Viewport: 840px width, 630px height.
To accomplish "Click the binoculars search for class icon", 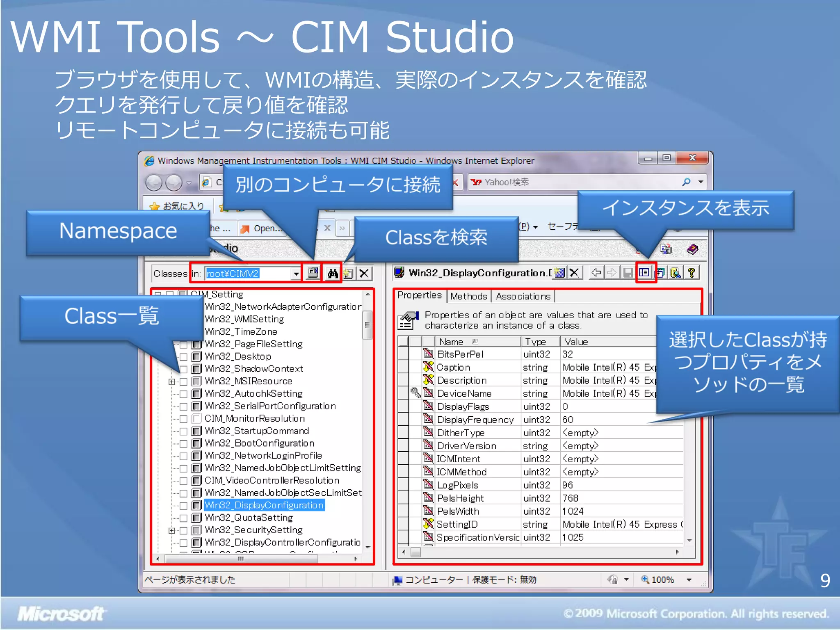I will pos(332,273).
